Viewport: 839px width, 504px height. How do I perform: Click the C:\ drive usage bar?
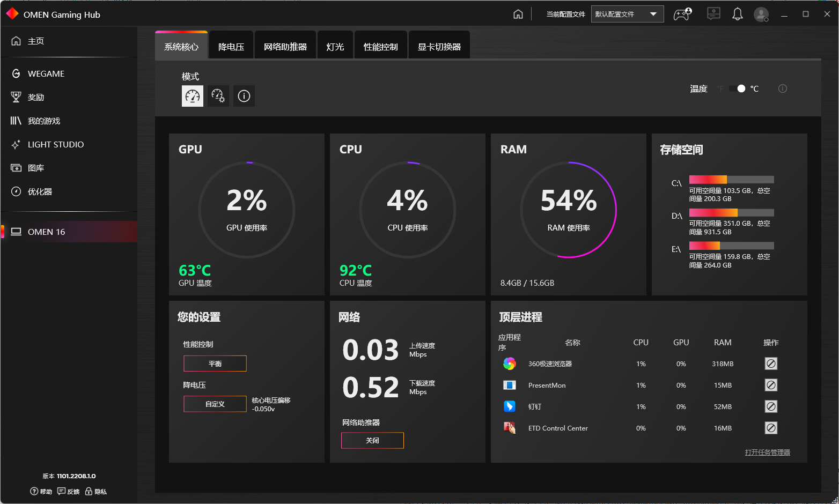732,180
